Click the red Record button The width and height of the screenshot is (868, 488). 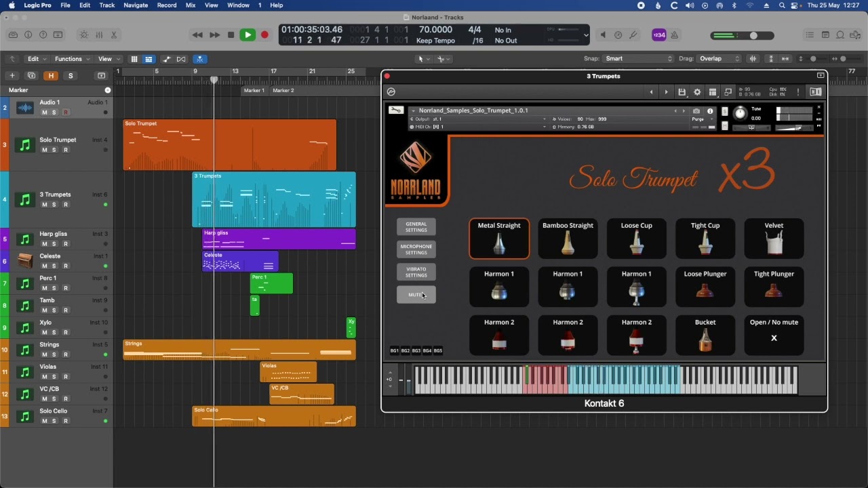tap(264, 35)
